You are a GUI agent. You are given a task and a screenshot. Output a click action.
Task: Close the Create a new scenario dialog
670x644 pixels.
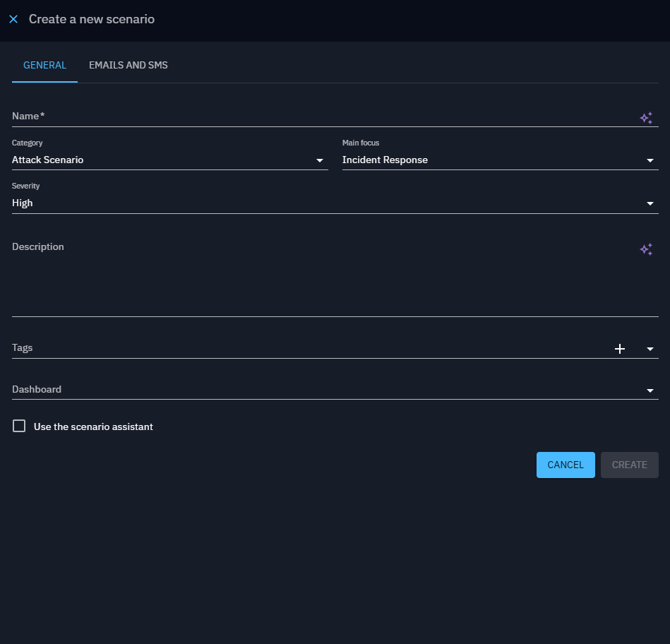point(13,20)
